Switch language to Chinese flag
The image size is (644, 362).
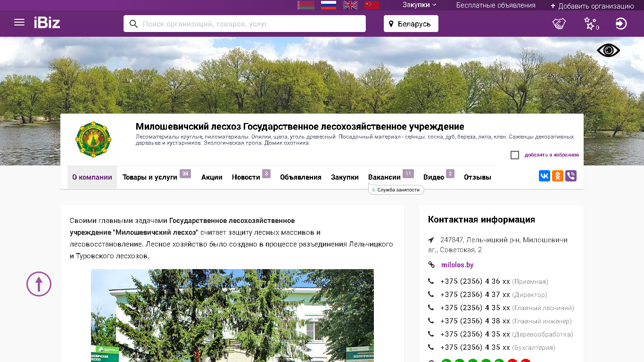click(x=372, y=5)
